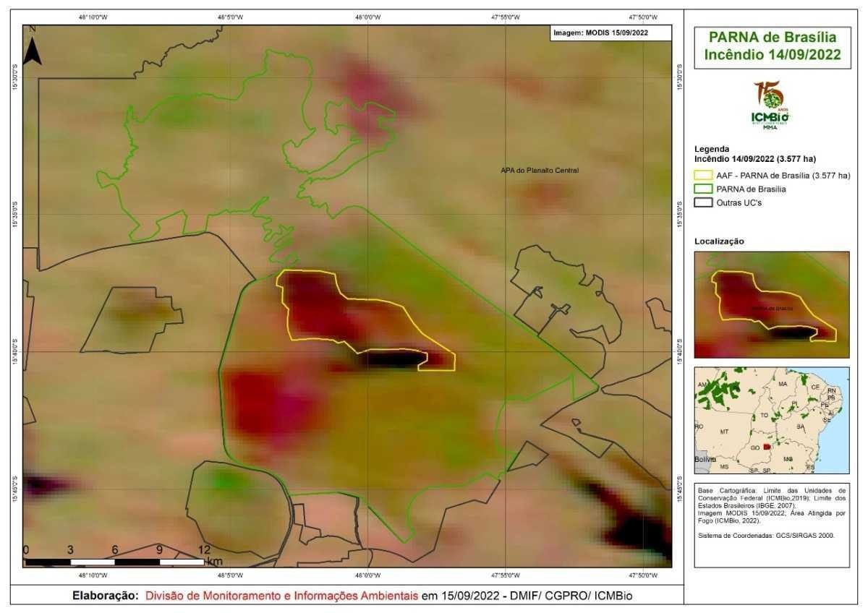Click the Bolivia label in inset map

pos(705,460)
